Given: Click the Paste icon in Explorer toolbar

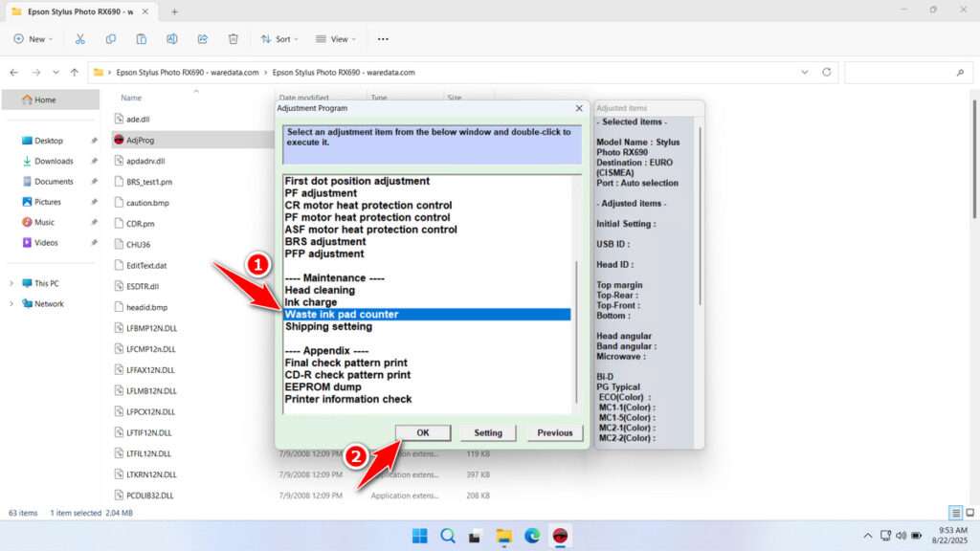Looking at the screenshot, I should 142,38.
